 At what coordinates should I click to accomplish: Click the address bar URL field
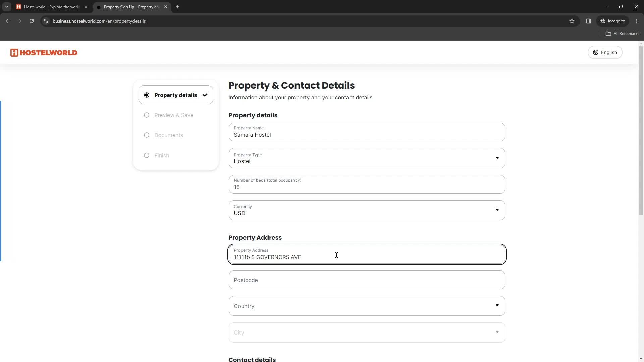point(99,21)
